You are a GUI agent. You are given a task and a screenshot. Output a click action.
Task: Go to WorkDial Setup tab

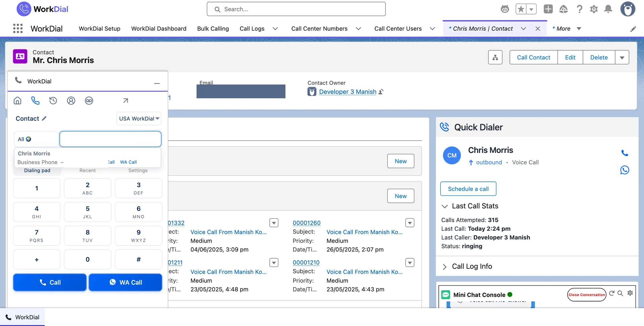(100, 29)
